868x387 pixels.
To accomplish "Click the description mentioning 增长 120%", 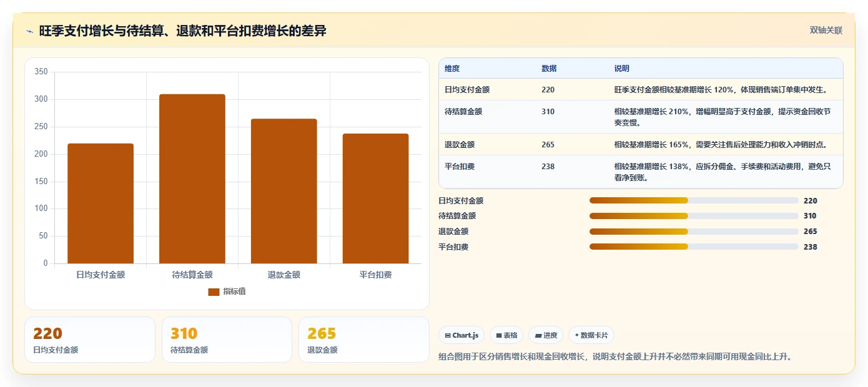I will coord(721,90).
